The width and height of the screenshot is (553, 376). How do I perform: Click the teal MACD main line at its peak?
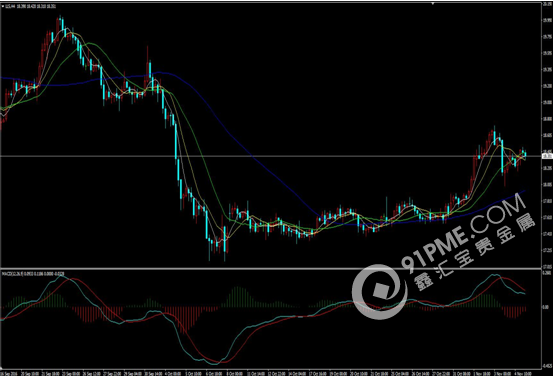coord(61,276)
